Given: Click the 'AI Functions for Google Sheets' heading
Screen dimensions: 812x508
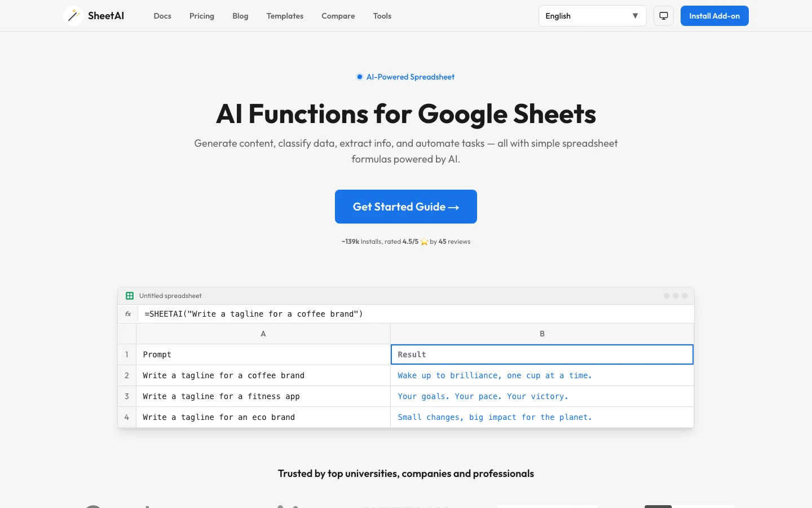Looking at the screenshot, I should (406, 114).
